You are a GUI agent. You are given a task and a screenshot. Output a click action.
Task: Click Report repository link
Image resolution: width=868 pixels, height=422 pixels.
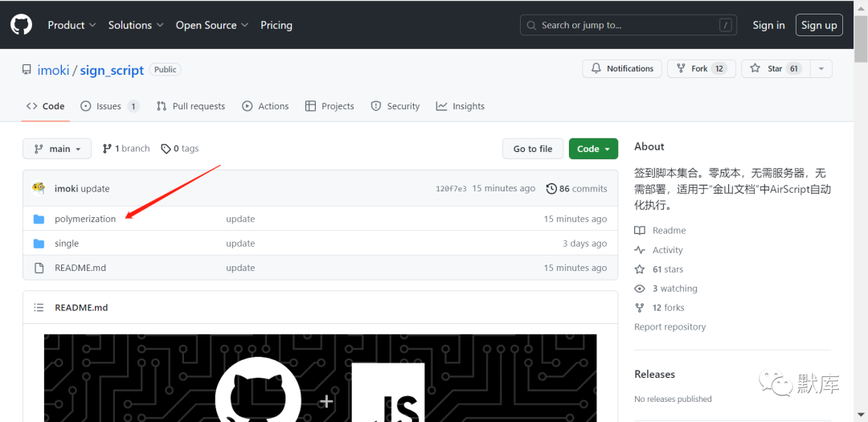click(669, 326)
